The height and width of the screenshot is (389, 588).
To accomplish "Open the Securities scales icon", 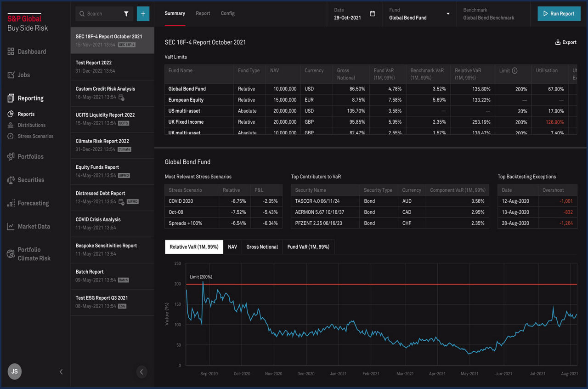I will point(11,180).
